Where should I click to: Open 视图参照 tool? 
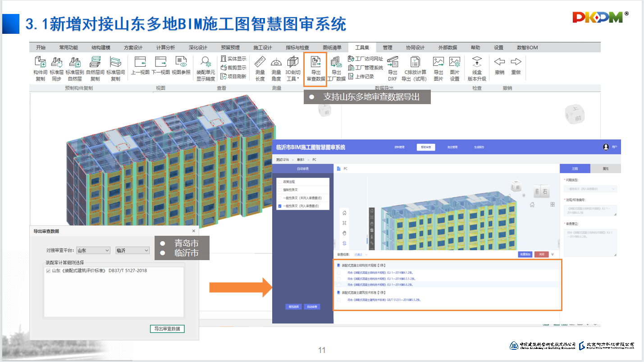[181, 65]
